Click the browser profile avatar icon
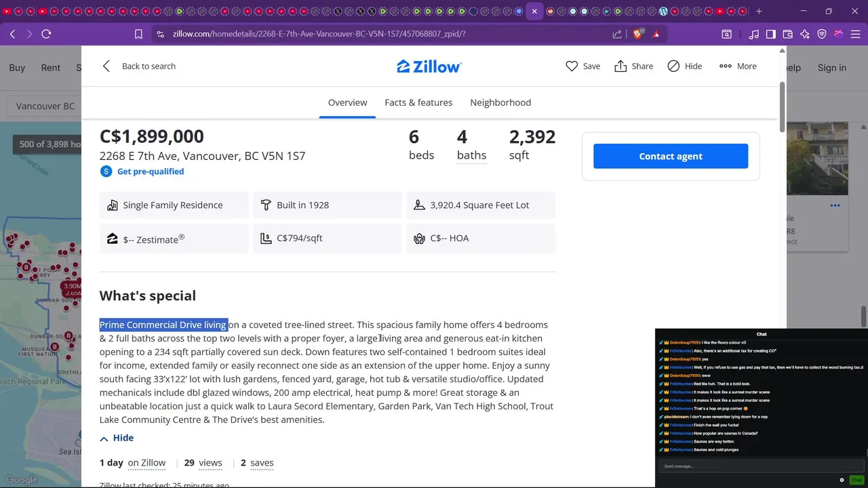This screenshot has width=868, height=488. 839,34
